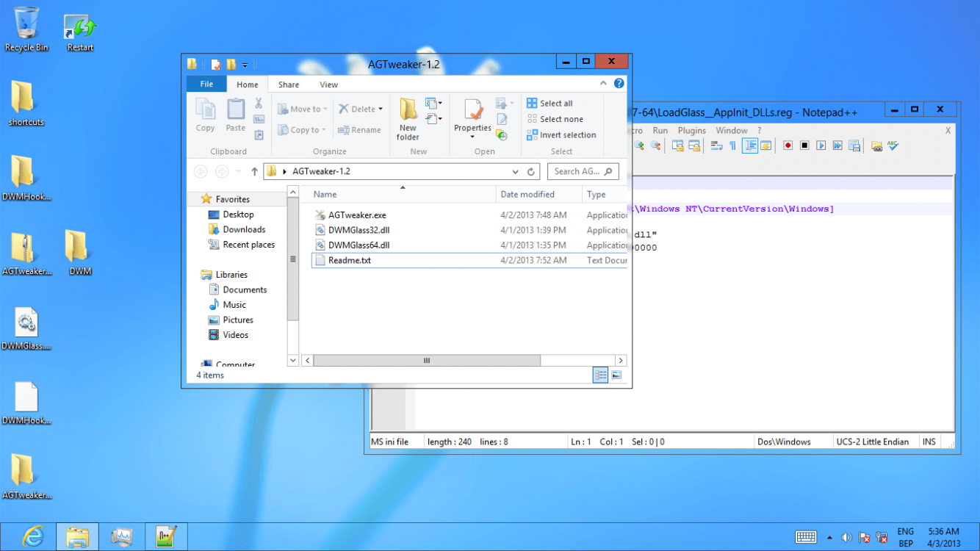Open the Easy access dropdown

click(x=433, y=119)
